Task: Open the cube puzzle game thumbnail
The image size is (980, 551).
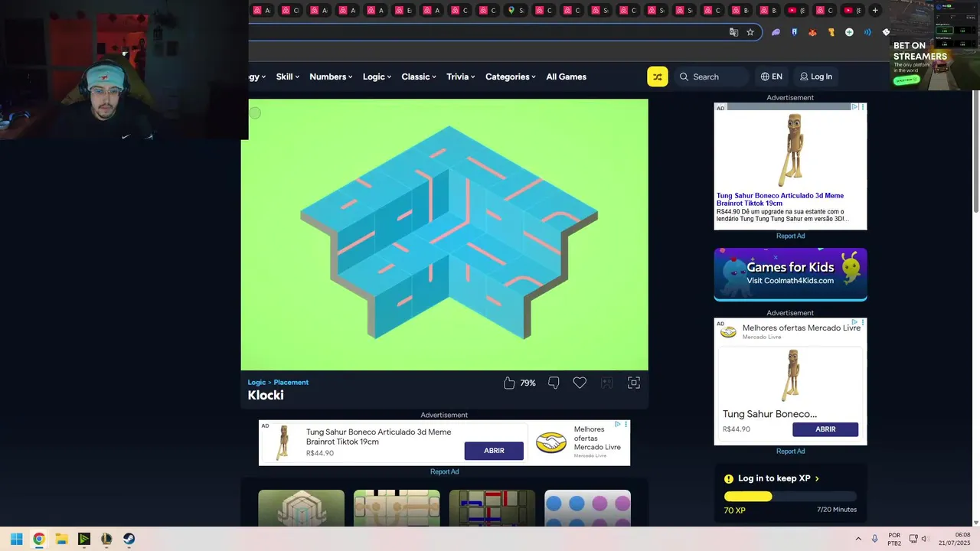Action: click(x=301, y=508)
